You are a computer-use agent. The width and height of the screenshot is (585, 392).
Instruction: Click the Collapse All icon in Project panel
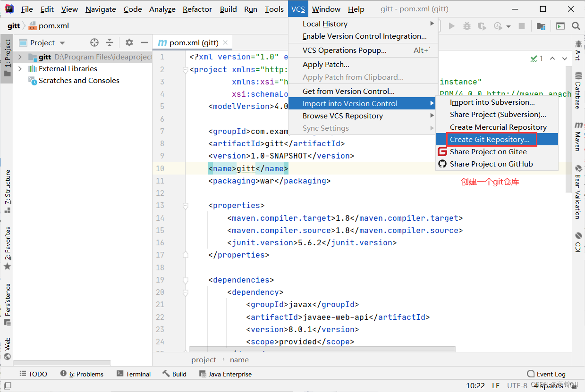pyautogui.click(x=110, y=43)
